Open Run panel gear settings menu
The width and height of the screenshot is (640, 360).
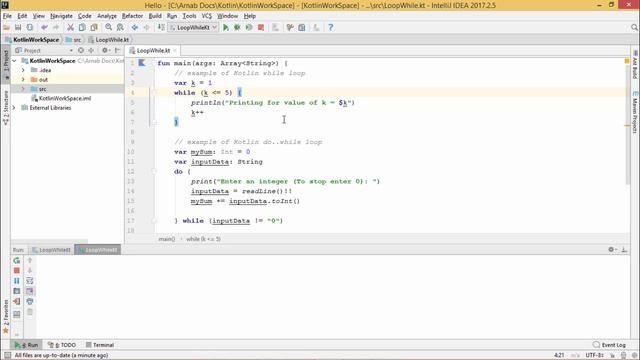click(x=612, y=249)
